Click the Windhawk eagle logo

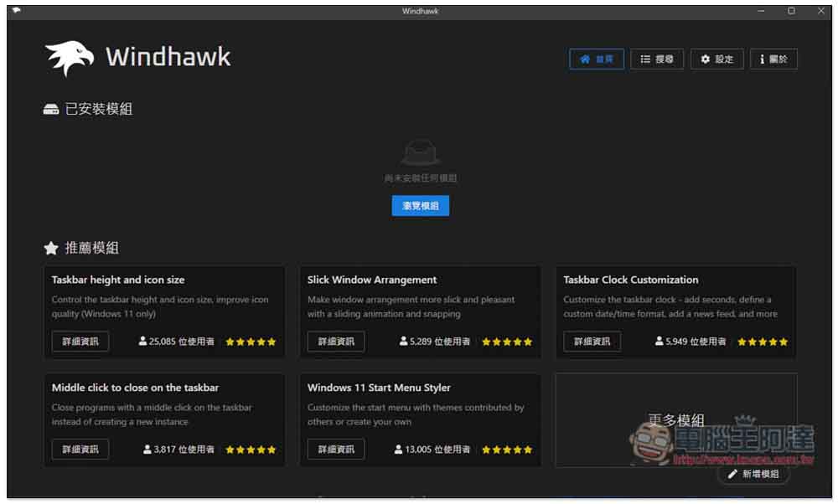(x=69, y=58)
